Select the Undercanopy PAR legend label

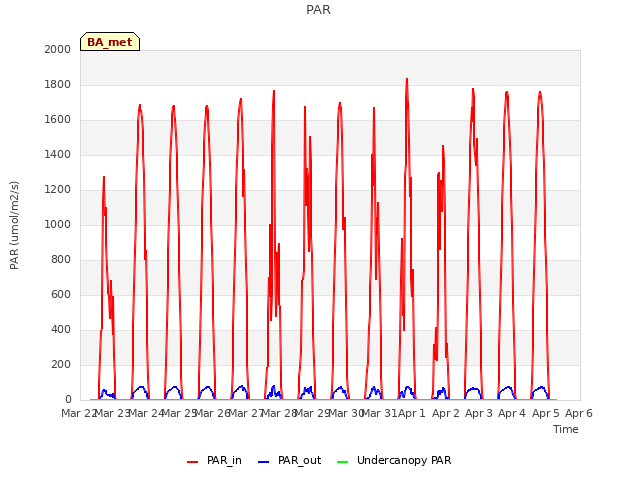tap(404, 460)
